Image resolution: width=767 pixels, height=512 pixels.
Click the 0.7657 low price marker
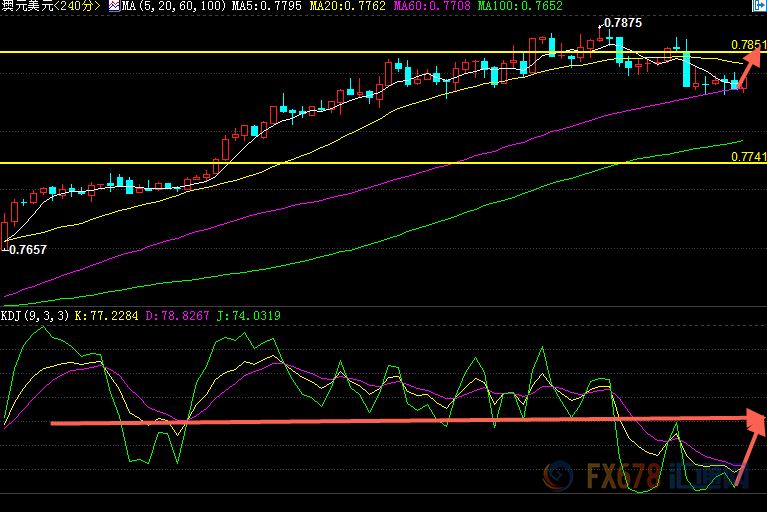(x=27, y=250)
